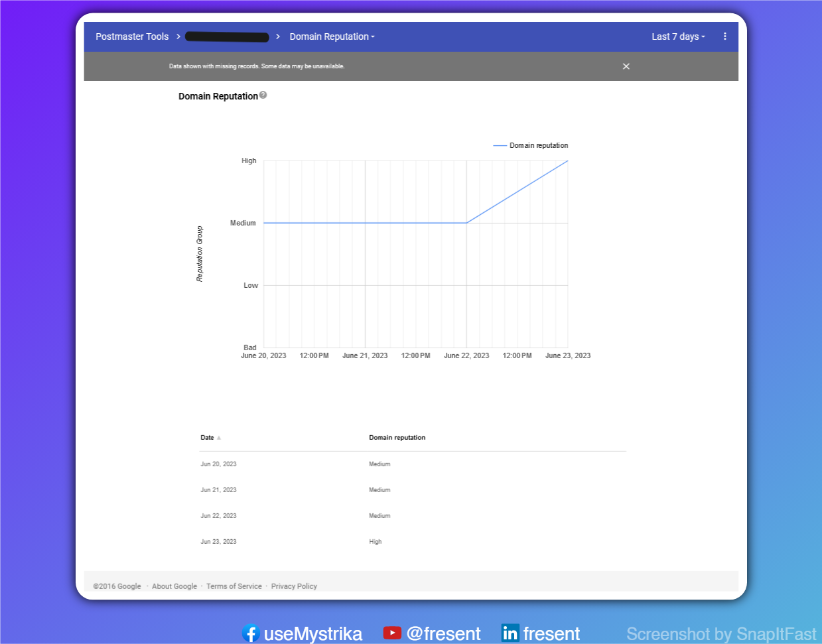822x644 pixels.
Task: Click the Reputation Group axis title
Action: [200, 254]
